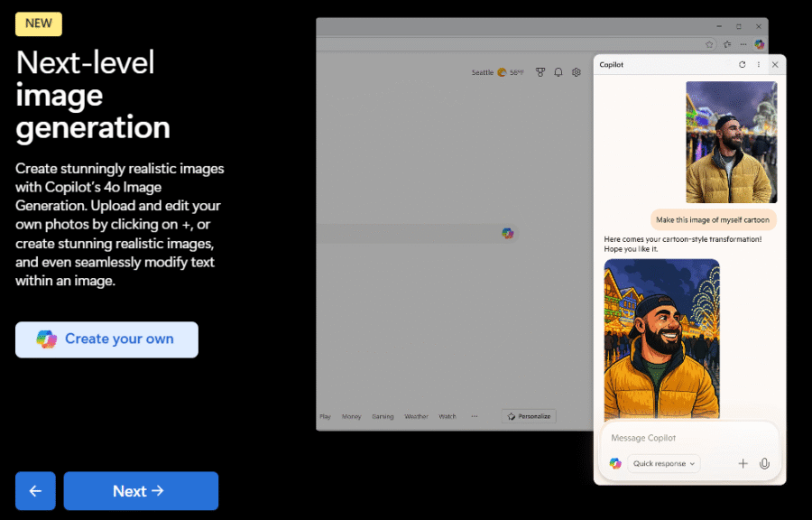Click the plus icon to upload an image

pos(743,463)
